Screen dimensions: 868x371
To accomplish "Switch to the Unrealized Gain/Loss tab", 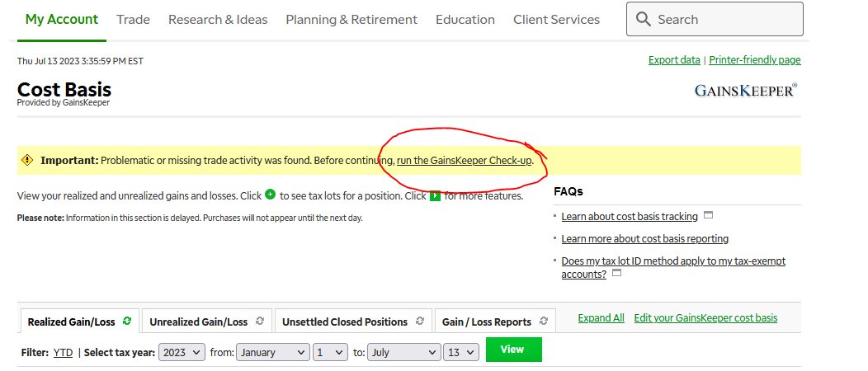I will 207,322.
